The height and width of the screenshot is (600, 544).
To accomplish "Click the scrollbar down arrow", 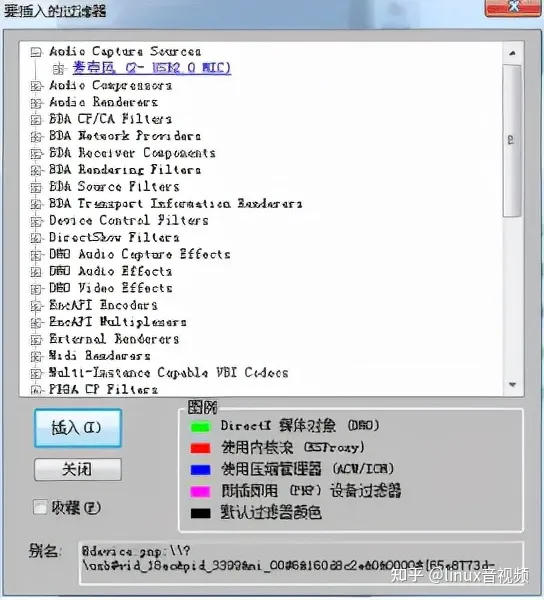I will (x=512, y=385).
